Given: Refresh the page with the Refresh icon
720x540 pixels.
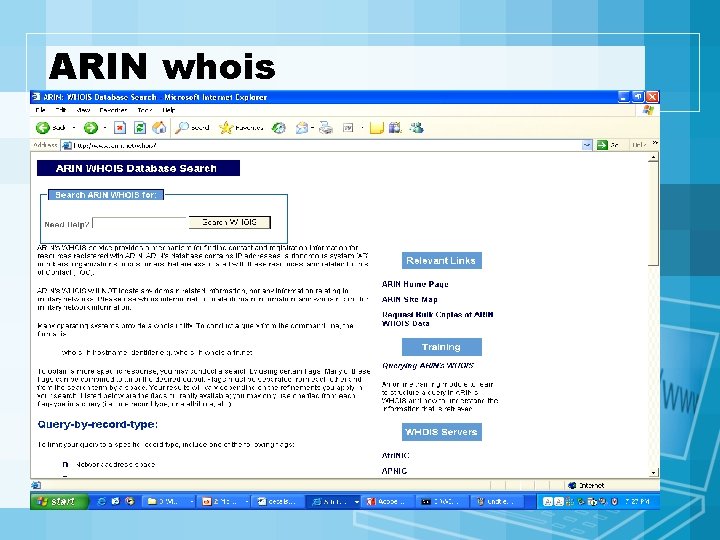Looking at the screenshot, I should 140,128.
